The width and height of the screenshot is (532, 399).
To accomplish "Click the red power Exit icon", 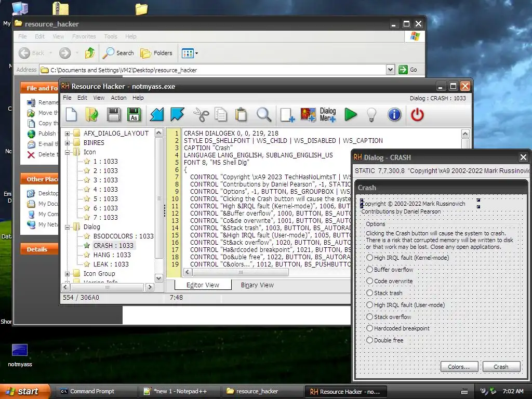I will click(417, 114).
